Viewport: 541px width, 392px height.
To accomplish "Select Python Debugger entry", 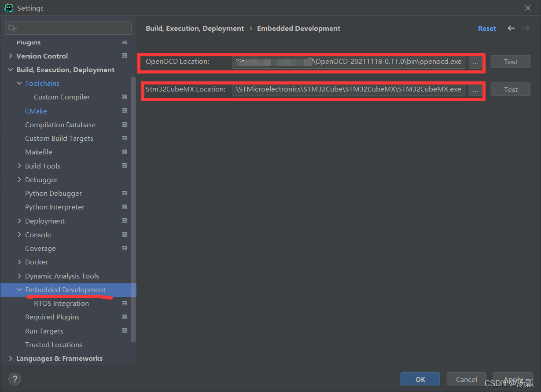I will coord(53,193).
